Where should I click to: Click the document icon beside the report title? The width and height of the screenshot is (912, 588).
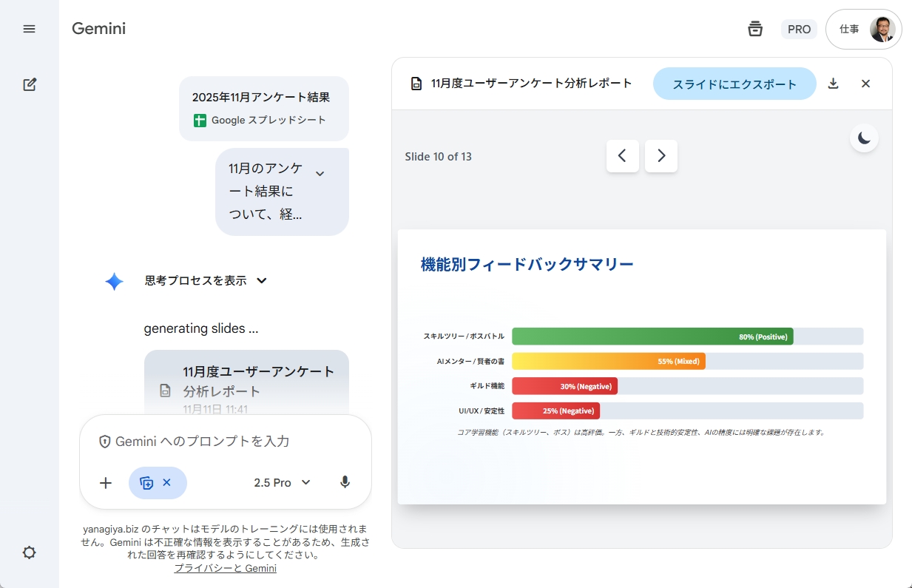414,84
